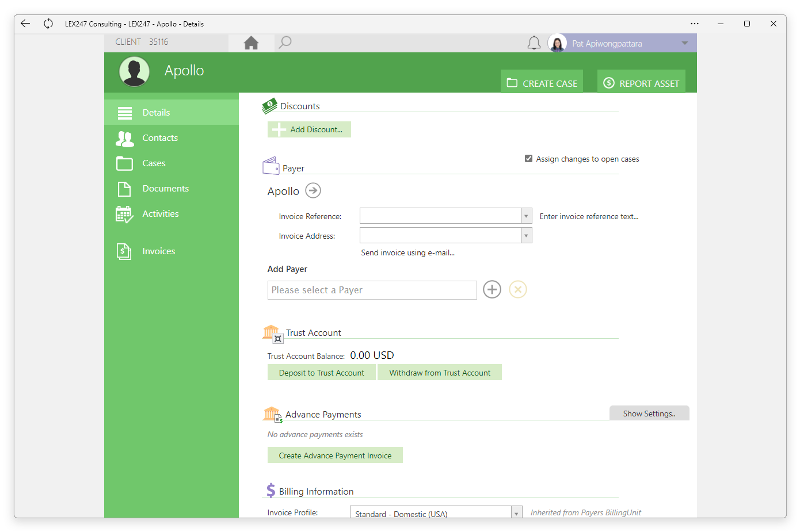This screenshot has height=532, width=800.
Task: Open the three-dot more options menu
Action: pyautogui.click(x=695, y=24)
